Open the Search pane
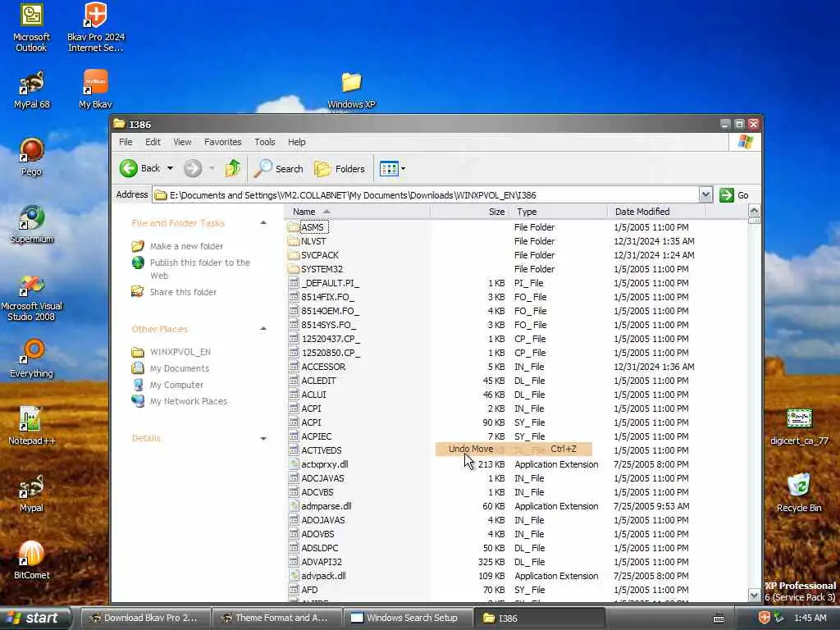 point(279,168)
